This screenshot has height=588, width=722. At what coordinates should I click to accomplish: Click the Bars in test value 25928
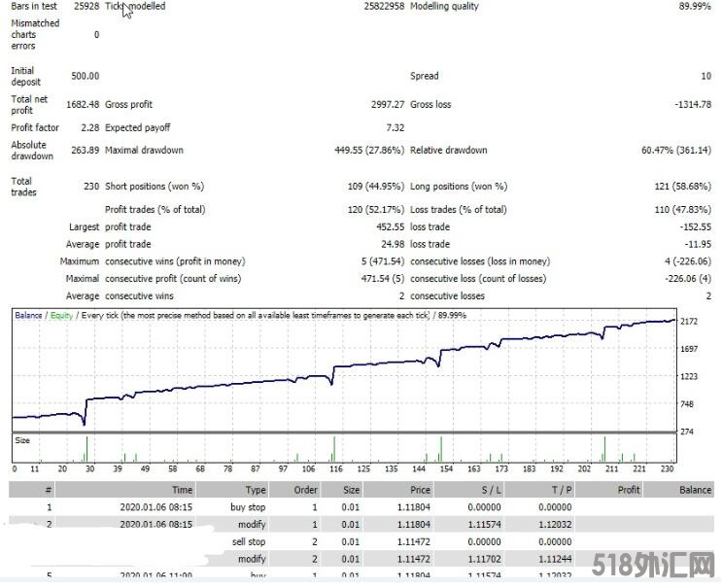(86, 7)
